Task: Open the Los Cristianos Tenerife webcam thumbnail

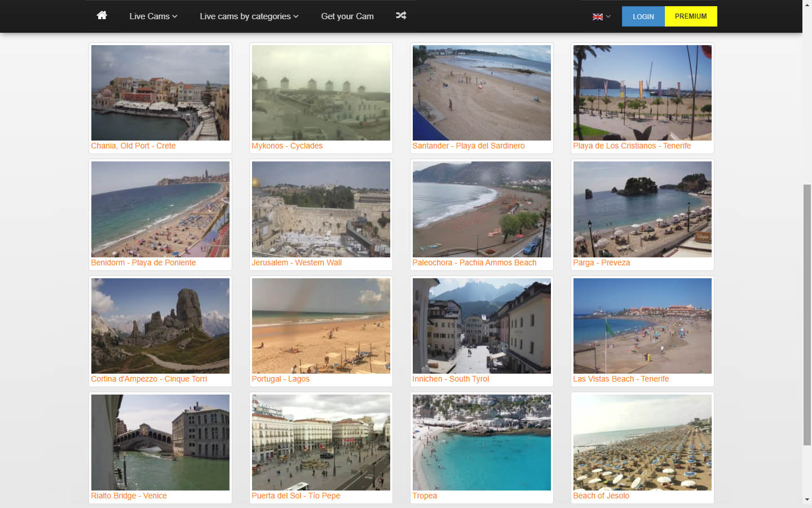Action: (642, 93)
